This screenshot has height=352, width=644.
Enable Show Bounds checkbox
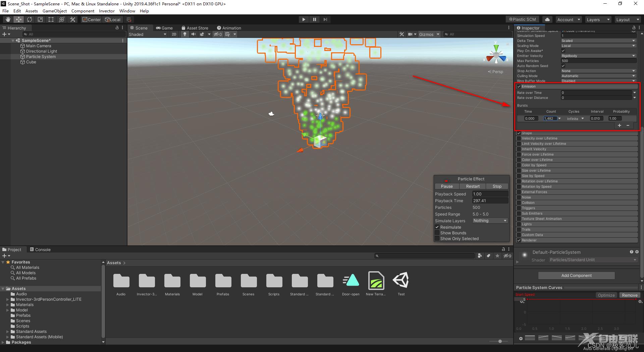point(437,233)
